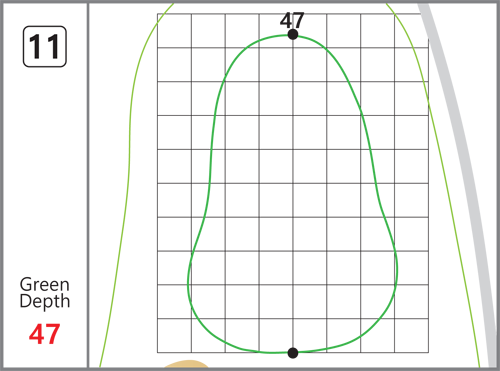Click the red 47 green depth value

tap(45, 334)
